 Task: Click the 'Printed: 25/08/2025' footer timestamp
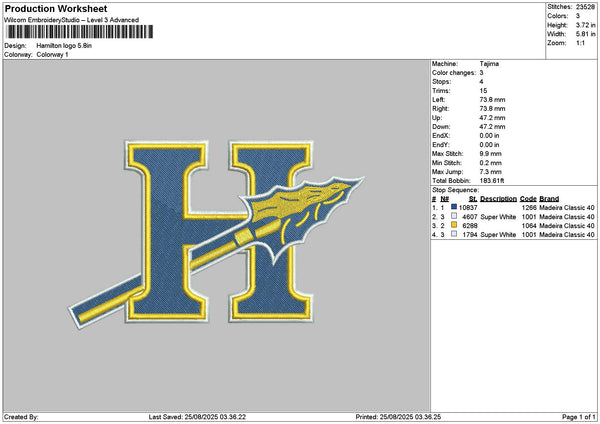pyautogui.click(x=398, y=417)
